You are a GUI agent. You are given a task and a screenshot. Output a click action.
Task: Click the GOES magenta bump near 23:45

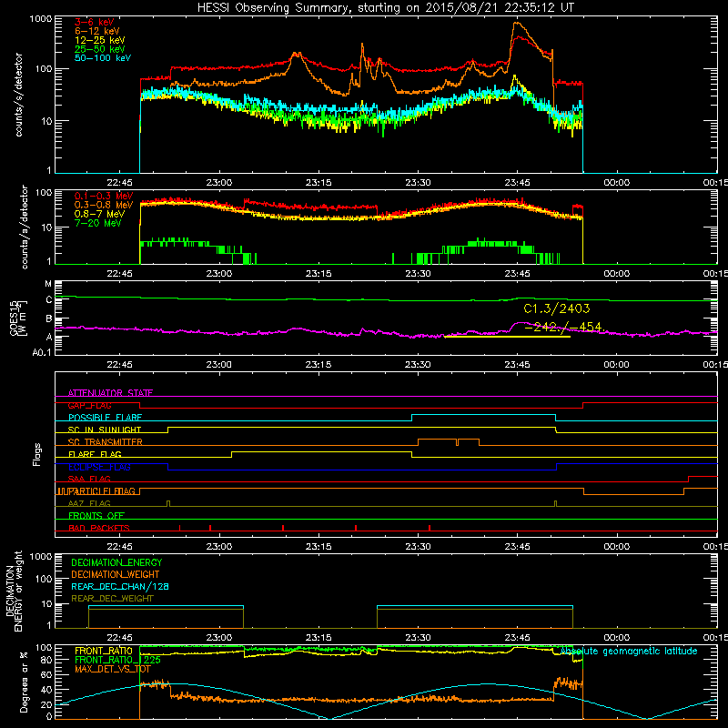click(x=520, y=323)
